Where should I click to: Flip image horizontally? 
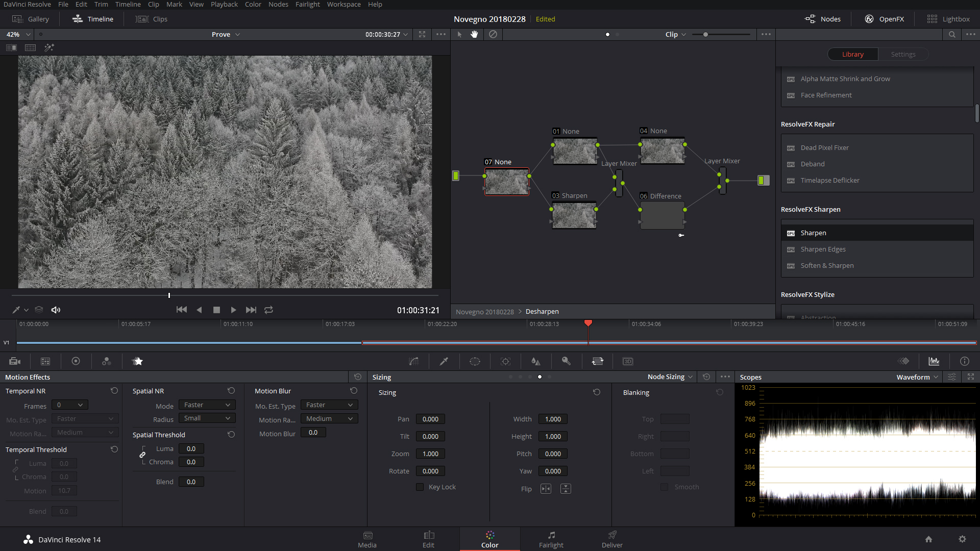pyautogui.click(x=546, y=489)
